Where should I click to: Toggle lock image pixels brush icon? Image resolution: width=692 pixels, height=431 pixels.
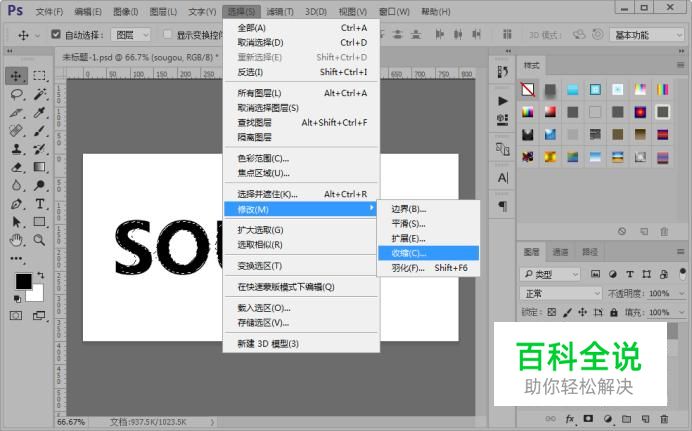568,312
